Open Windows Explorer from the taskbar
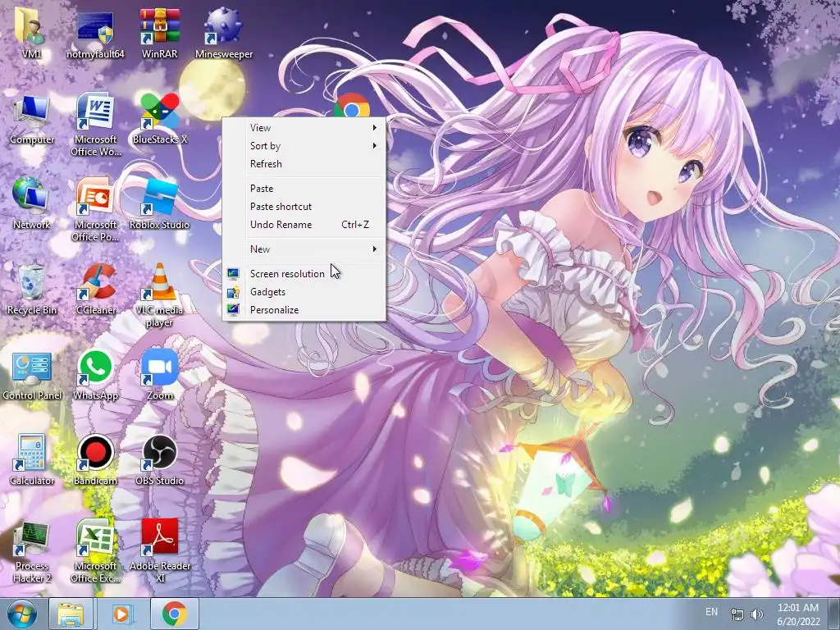This screenshot has height=630, width=840. (x=71, y=614)
